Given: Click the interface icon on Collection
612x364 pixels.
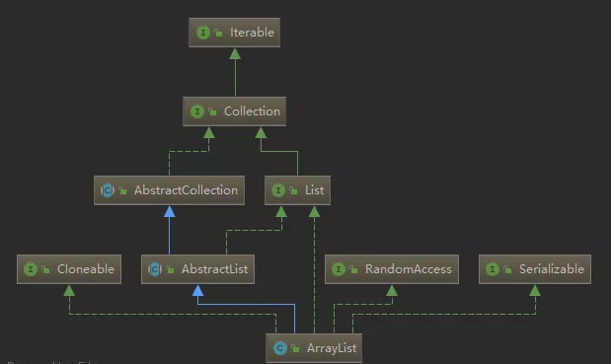Looking at the screenshot, I should point(197,112).
